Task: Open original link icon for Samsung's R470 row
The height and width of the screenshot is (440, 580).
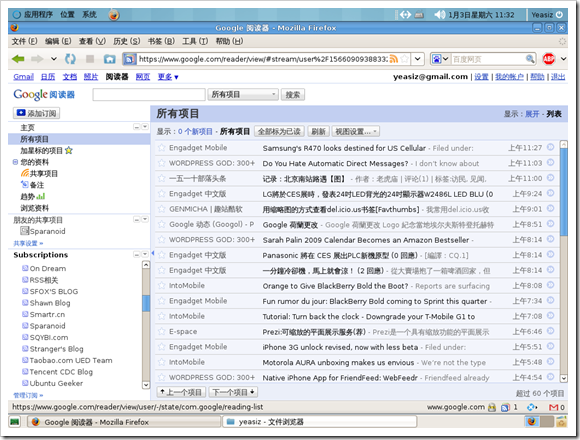Action: click(x=550, y=147)
